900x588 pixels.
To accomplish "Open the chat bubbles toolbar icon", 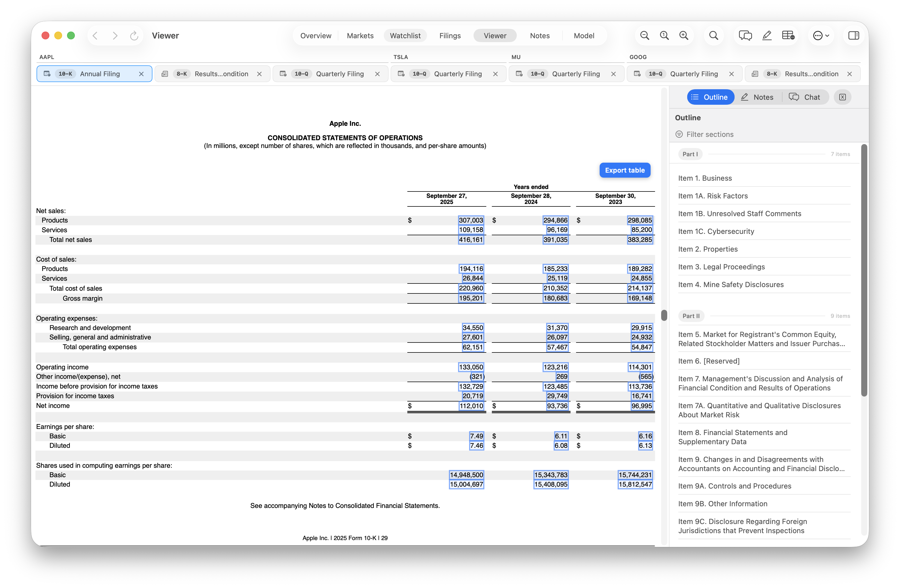I will pyautogui.click(x=745, y=35).
